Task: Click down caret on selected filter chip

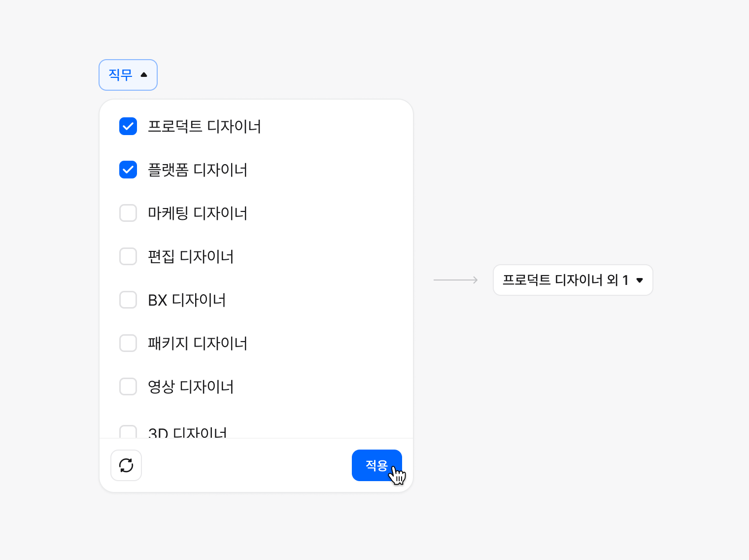Action: click(640, 280)
